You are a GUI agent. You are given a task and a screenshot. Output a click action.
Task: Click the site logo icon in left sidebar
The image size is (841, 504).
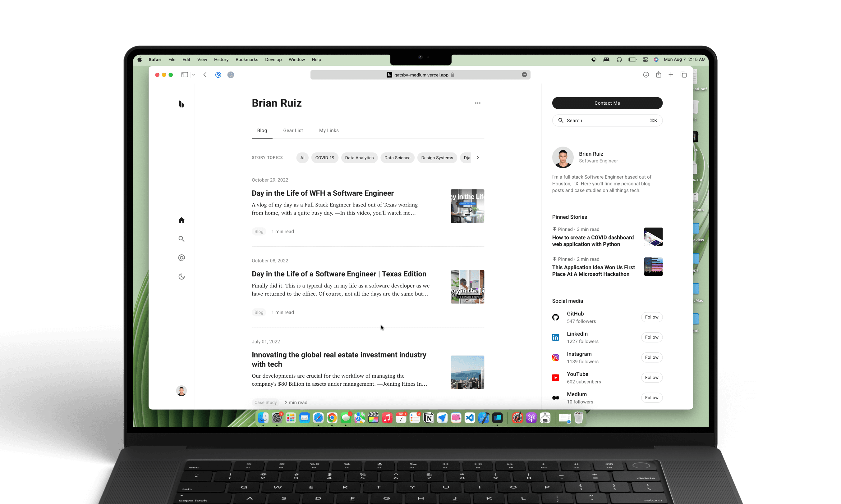(182, 104)
